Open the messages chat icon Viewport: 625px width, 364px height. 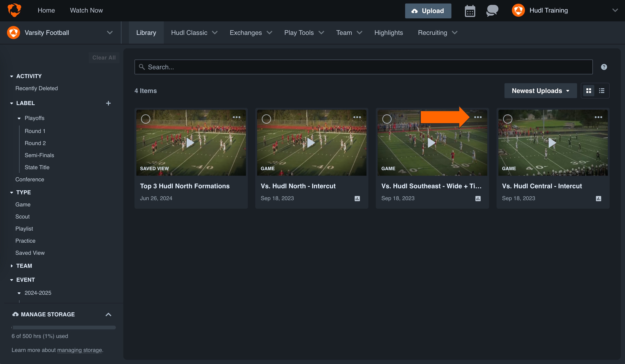click(x=492, y=11)
